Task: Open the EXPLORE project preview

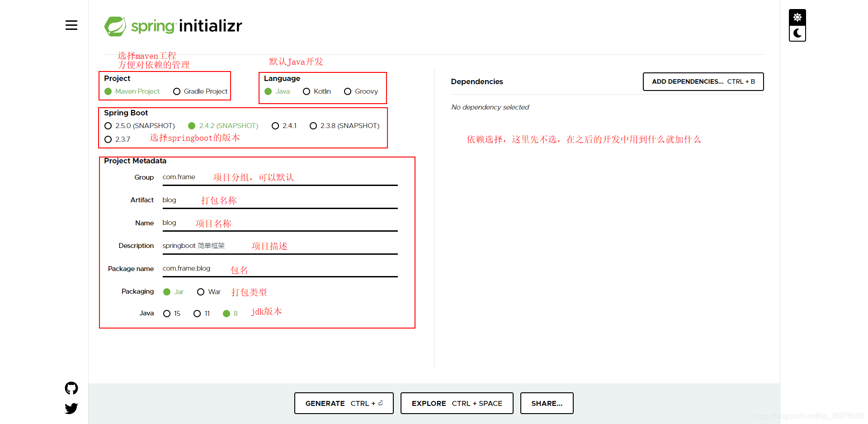Action: pyautogui.click(x=457, y=403)
